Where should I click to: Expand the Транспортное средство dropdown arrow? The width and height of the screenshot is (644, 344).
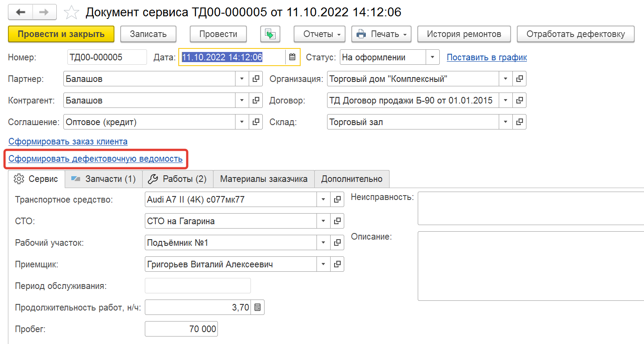[324, 200]
